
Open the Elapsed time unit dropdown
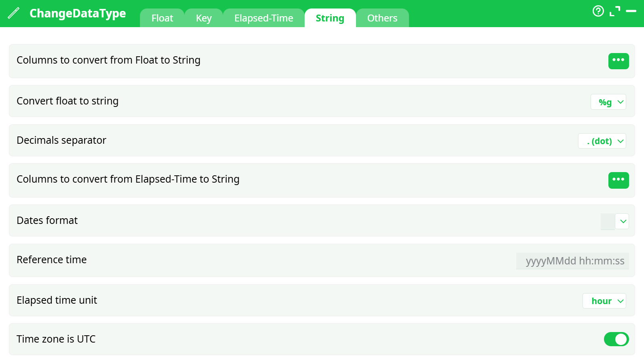point(604,301)
